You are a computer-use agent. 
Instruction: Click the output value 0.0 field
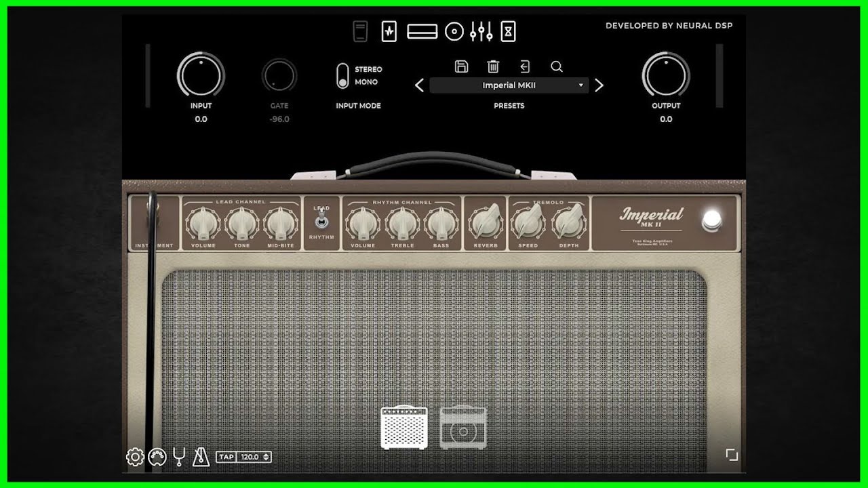pyautogui.click(x=666, y=119)
